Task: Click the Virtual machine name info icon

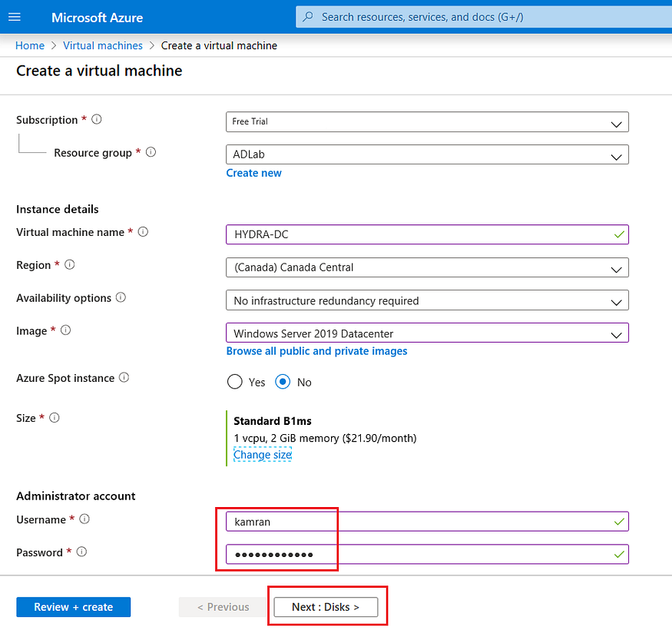Action: pos(143,231)
